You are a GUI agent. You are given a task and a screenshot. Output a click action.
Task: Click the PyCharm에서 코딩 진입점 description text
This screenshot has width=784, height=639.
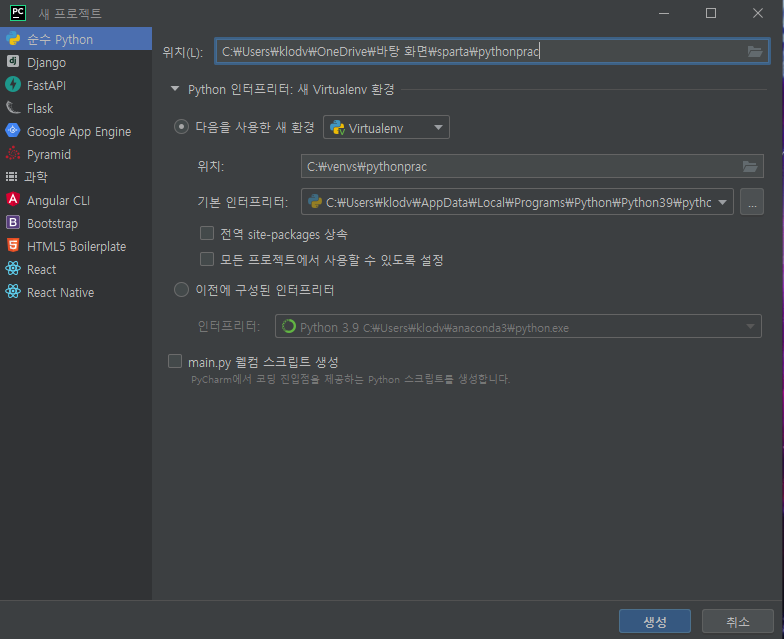point(350,380)
